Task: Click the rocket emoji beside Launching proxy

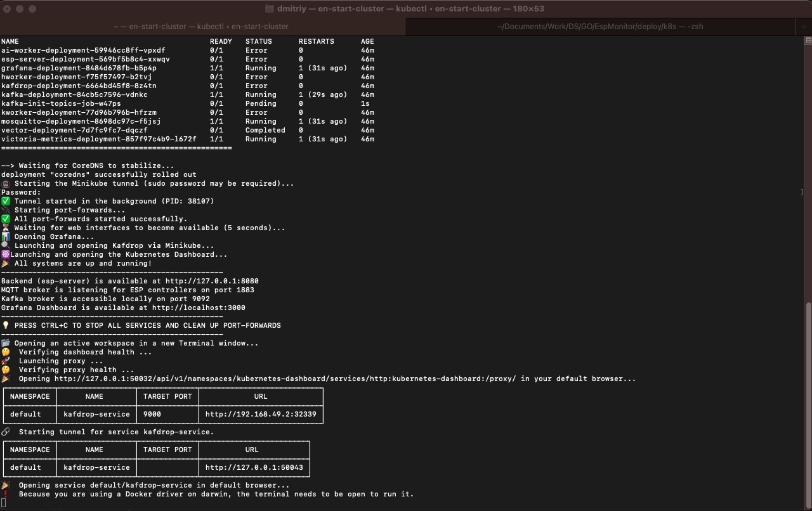Action: (x=6, y=361)
